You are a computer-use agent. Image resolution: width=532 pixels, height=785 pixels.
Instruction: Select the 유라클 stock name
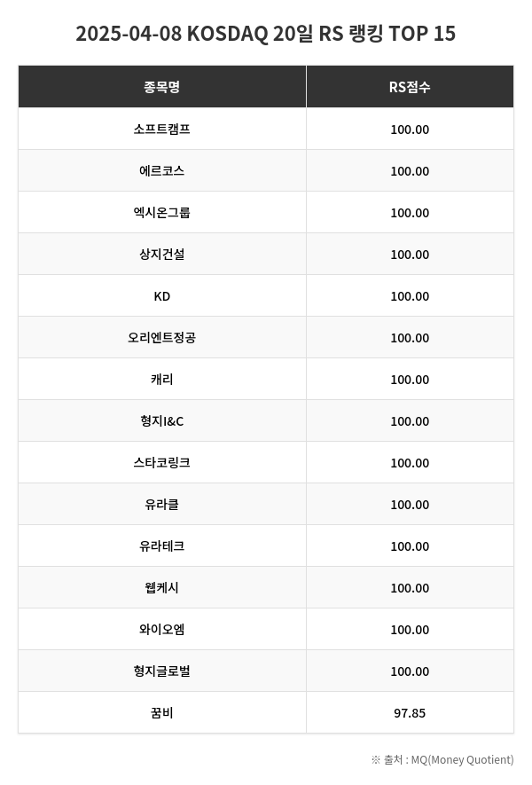point(161,504)
